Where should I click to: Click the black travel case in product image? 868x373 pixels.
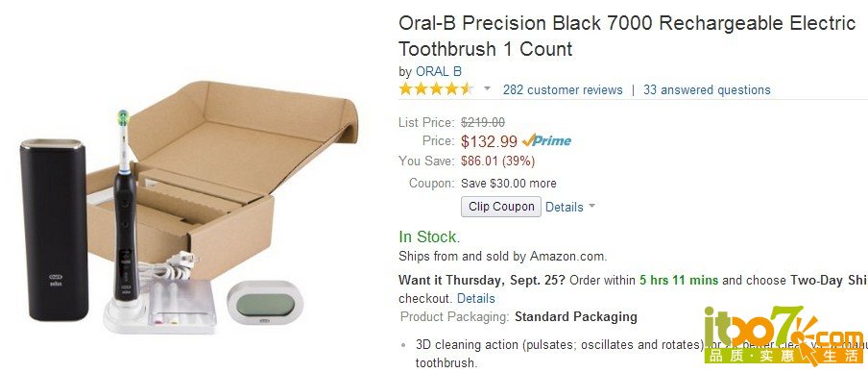[54, 230]
